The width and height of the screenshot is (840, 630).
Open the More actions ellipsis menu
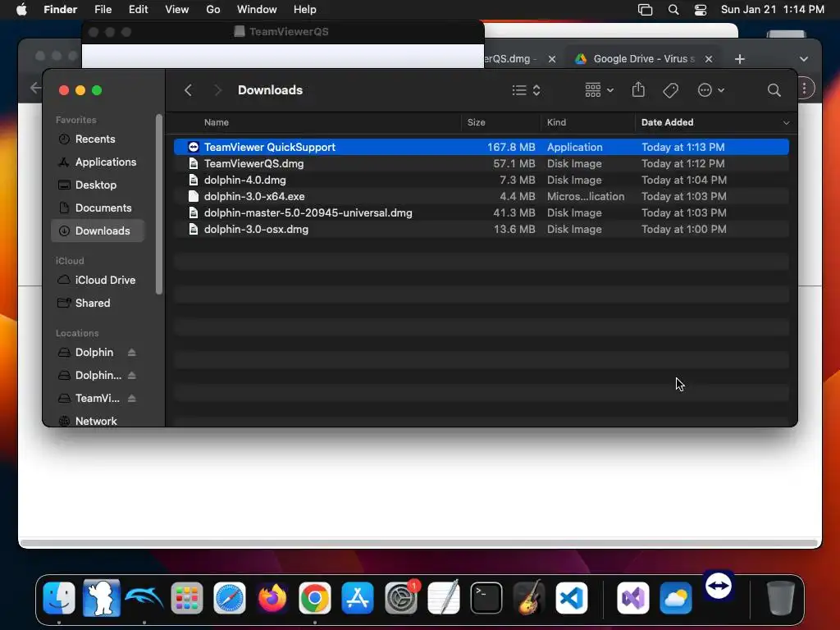[x=711, y=90]
